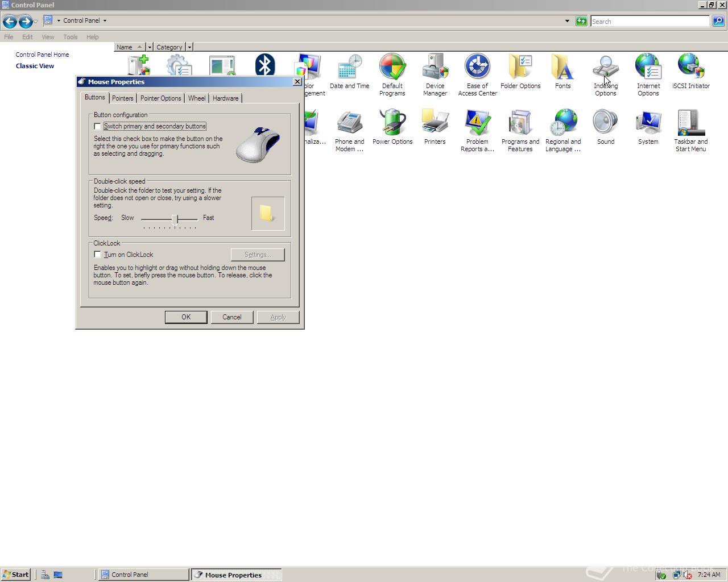
Task: Switch to the Pointers tab
Action: pos(123,98)
